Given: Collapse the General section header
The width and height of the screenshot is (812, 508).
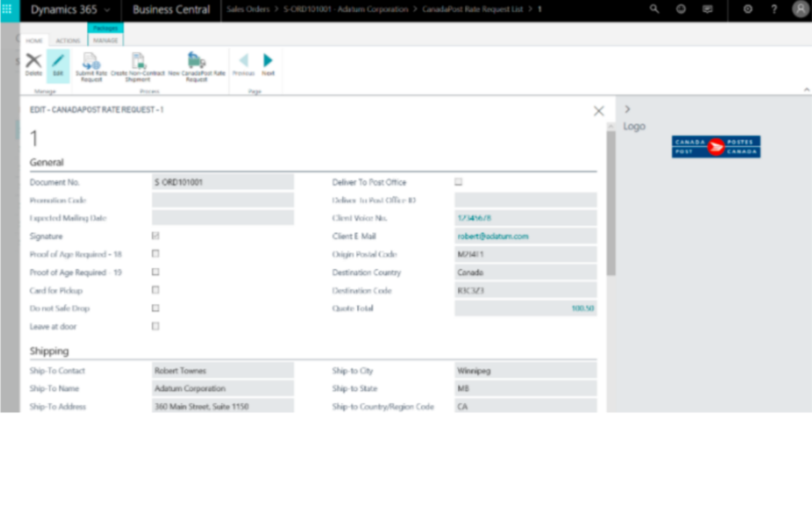Looking at the screenshot, I should [47, 163].
